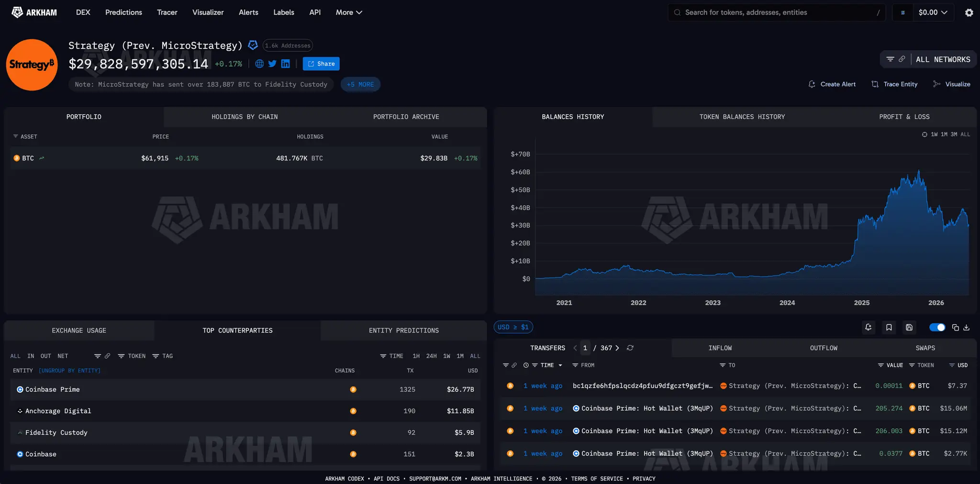Viewport: 980px width, 484px height.
Task: Click the clock icon in transfers header
Action: pos(526,365)
